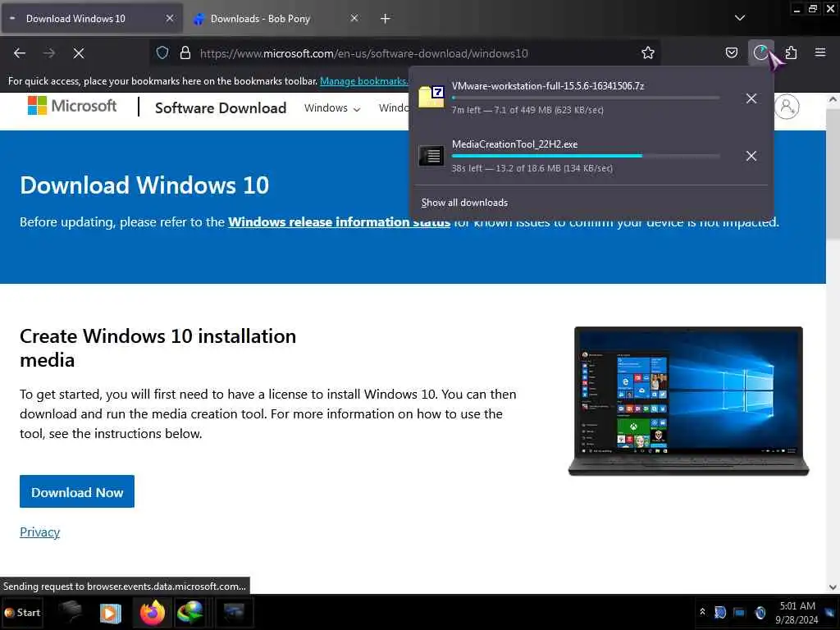This screenshot has width=840, height=630.
Task: Switch to Downloads - Bob Pony tab
Action: click(x=276, y=19)
